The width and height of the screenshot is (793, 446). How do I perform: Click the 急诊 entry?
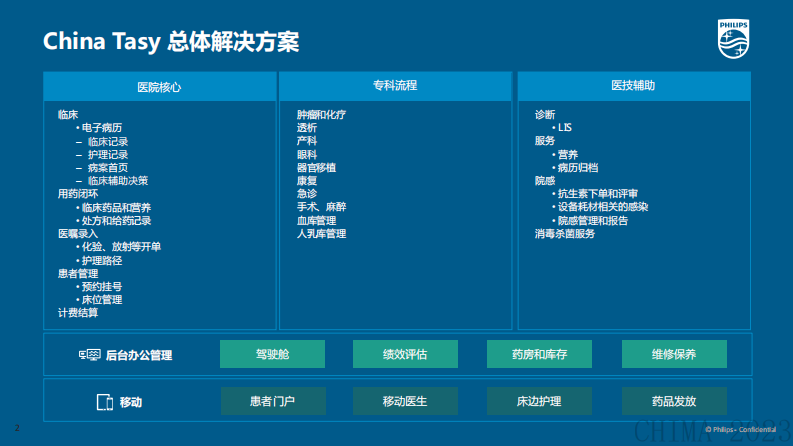306,194
